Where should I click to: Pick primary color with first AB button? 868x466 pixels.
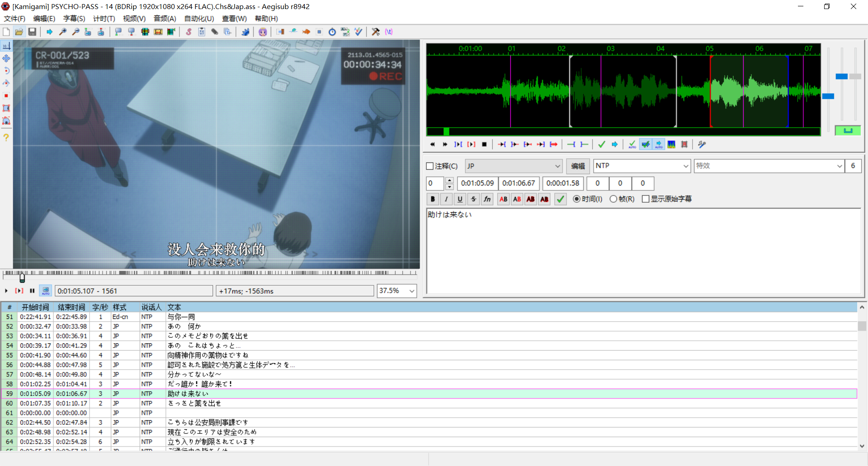[503, 199]
